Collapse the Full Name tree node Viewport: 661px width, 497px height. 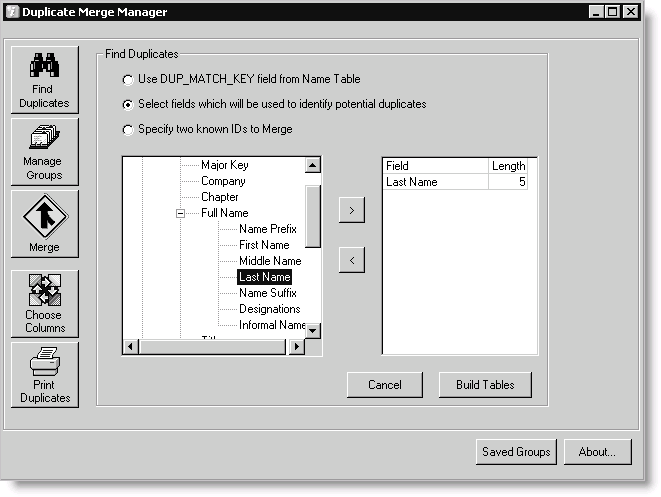pos(180,213)
